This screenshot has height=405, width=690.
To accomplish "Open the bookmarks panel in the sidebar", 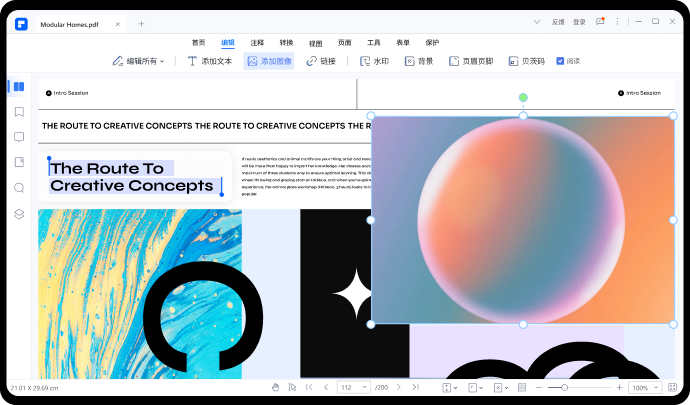I will click(19, 111).
